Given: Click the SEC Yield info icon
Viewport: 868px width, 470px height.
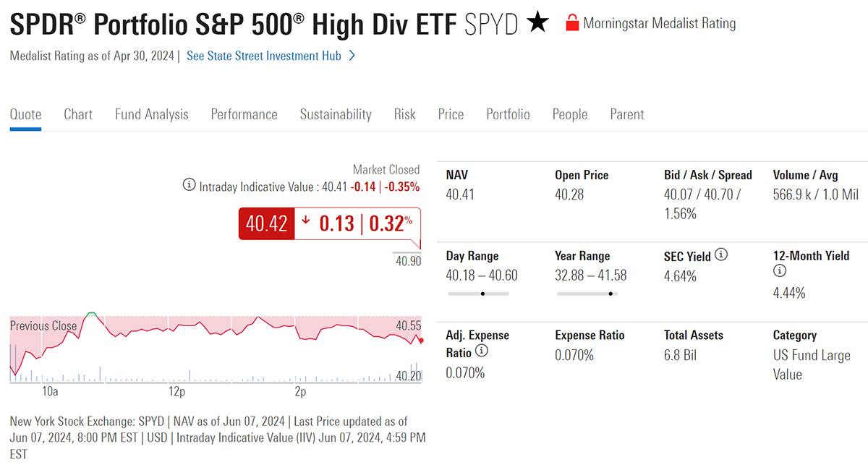Looking at the screenshot, I should point(721,255).
